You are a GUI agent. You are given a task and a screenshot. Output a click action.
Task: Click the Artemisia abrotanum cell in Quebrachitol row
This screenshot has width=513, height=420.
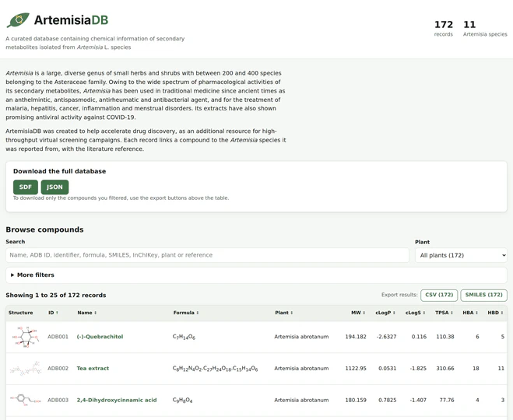(x=301, y=337)
